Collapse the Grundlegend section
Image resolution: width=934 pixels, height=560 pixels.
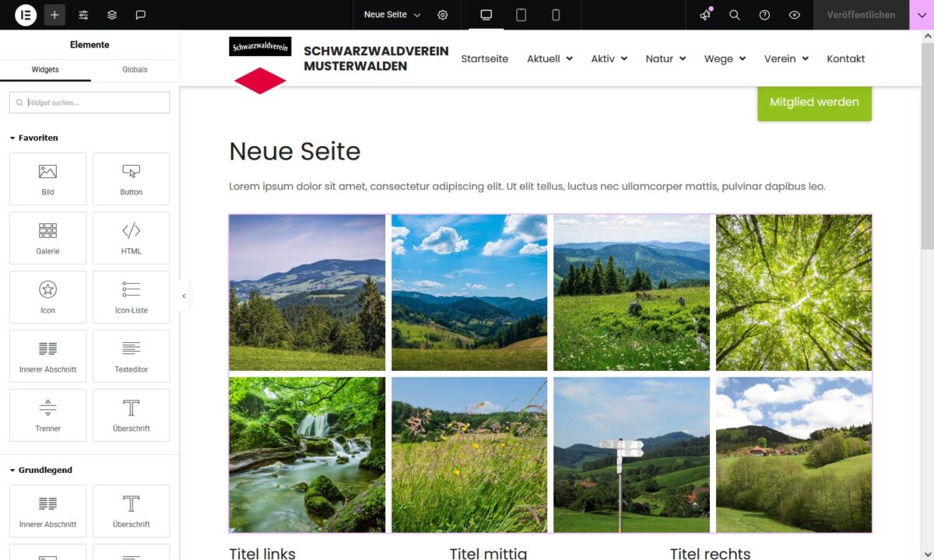pyautogui.click(x=40, y=470)
